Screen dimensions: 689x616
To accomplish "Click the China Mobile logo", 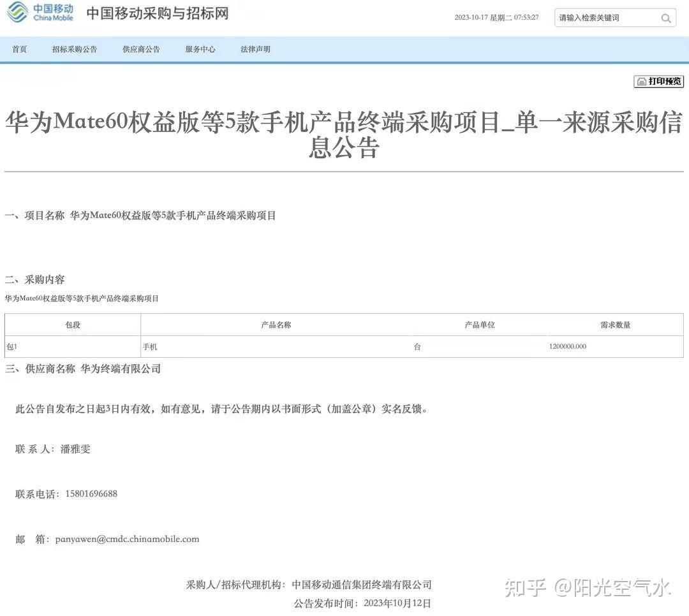I will 40,13.
